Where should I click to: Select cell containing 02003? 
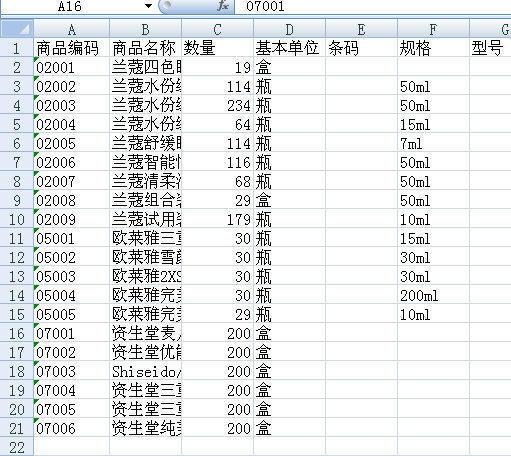pos(72,105)
